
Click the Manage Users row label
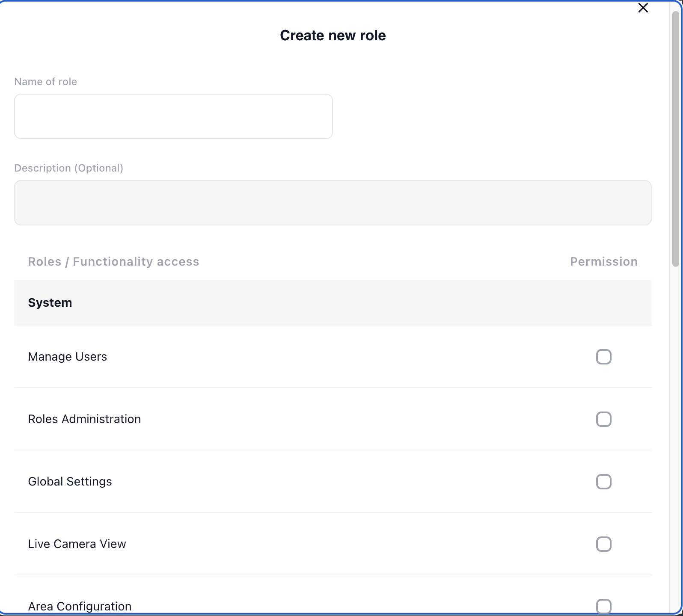click(x=67, y=357)
